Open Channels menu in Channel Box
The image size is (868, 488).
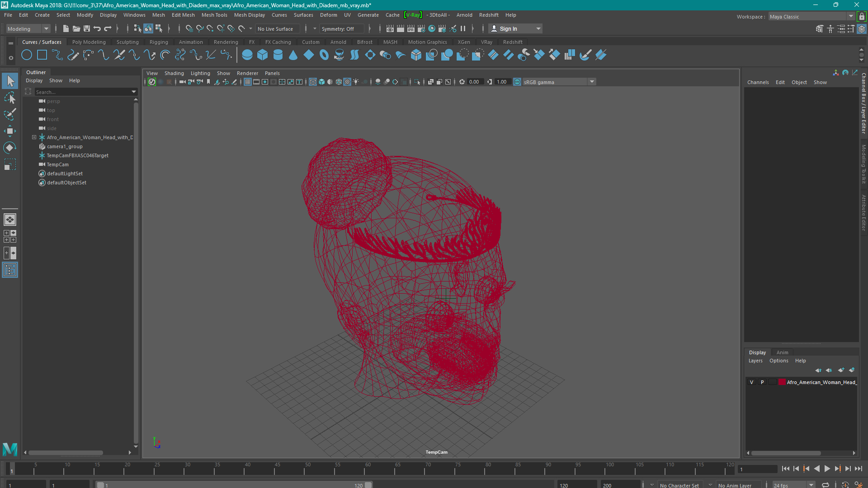pos(758,82)
